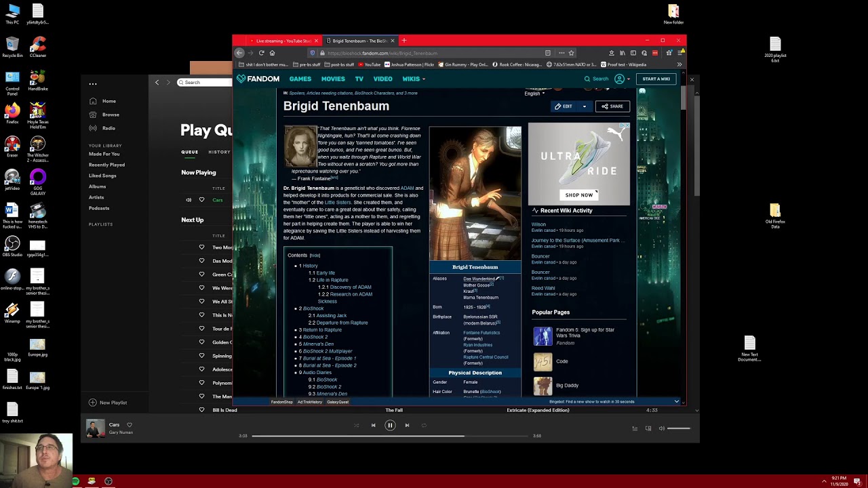Image resolution: width=868 pixels, height=488 pixels.
Task: Jump to Discovery of ADAM section
Action: pos(351,287)
